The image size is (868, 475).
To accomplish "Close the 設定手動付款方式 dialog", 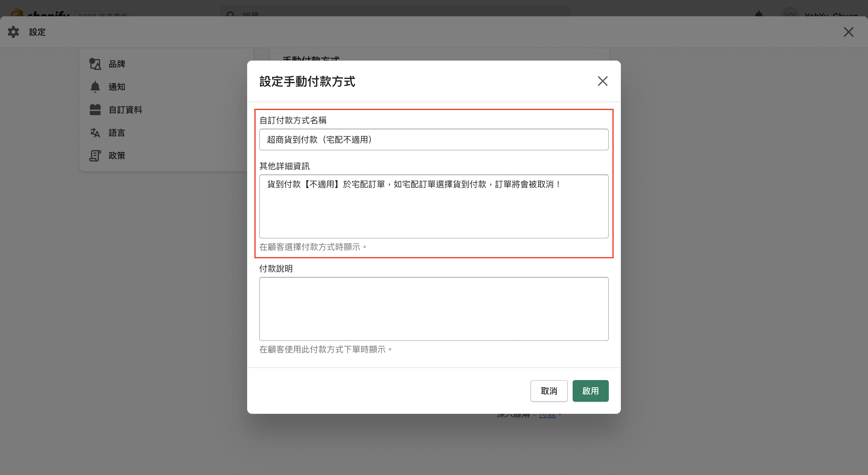I will [x=602, y=81].
